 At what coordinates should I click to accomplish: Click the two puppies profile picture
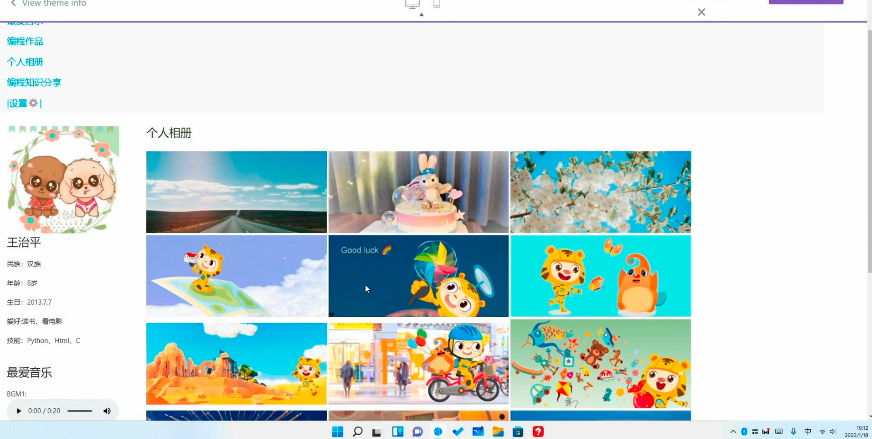point(63,179)
